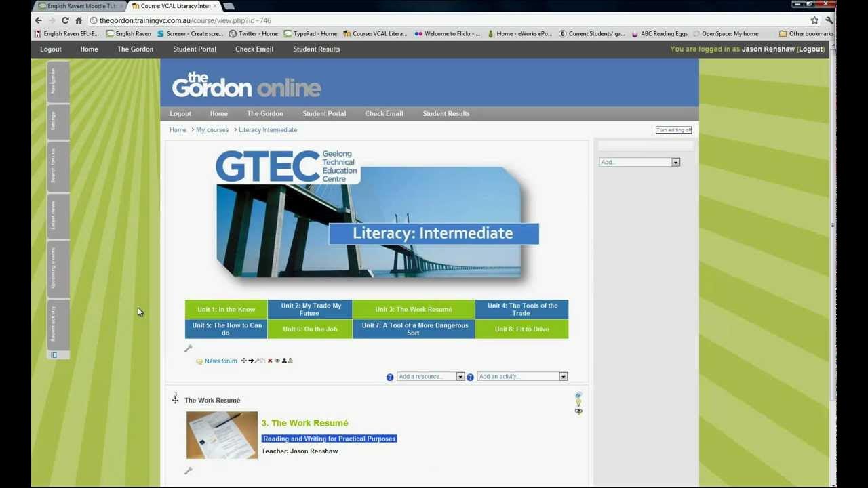The image size is (868, 488).
Task: Click the Work Resumé thumbnail image
Action: 222,435
